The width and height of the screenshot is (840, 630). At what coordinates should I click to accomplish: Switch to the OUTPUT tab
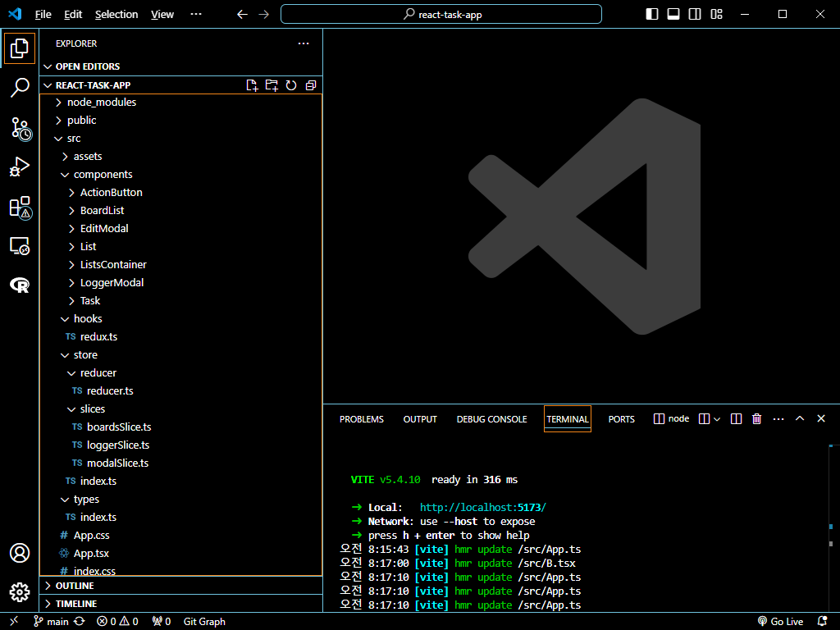(420, 419)
